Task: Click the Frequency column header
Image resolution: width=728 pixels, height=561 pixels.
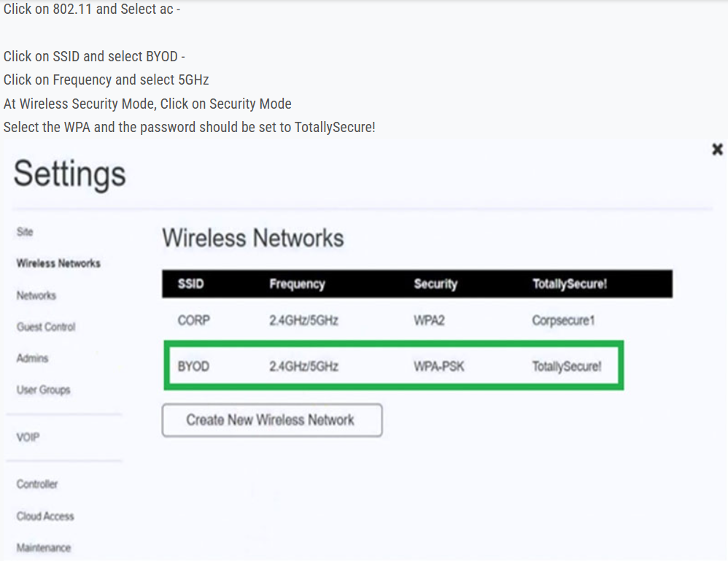Action: [297, 285]
